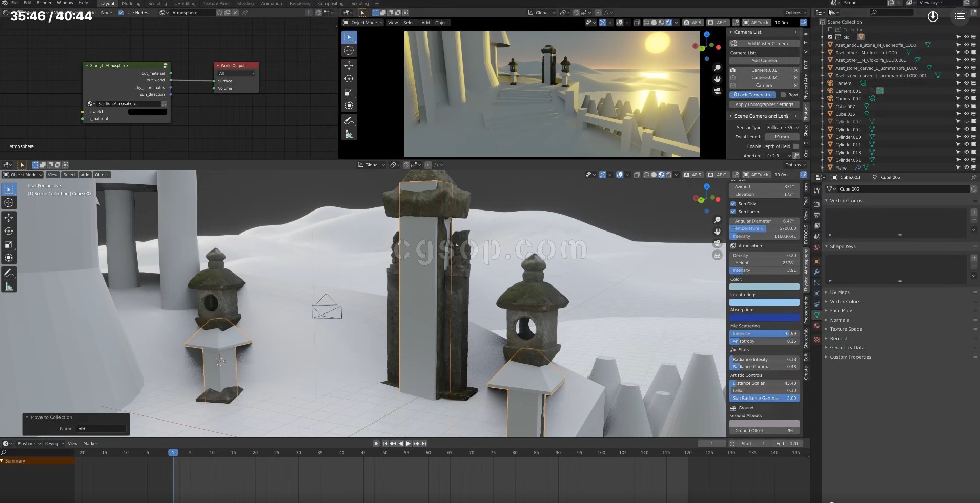980x503 pixels.
Task: Activate the Measure tool in upper viewport
Action: pyautogui.click(x=349, y=134)
